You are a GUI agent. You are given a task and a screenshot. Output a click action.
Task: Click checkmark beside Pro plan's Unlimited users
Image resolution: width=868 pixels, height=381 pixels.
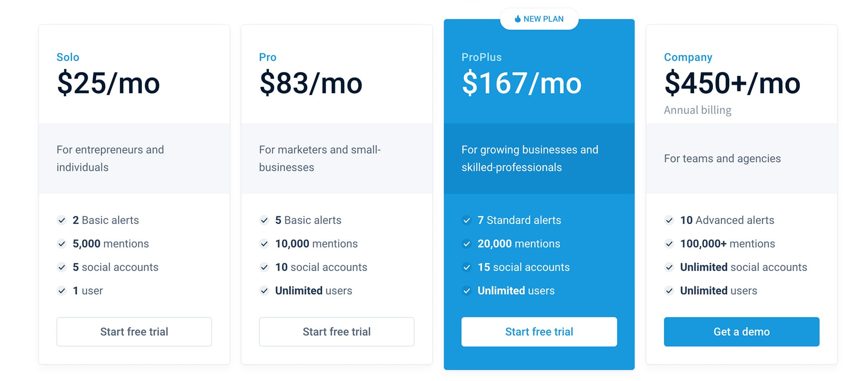[264, 291]
